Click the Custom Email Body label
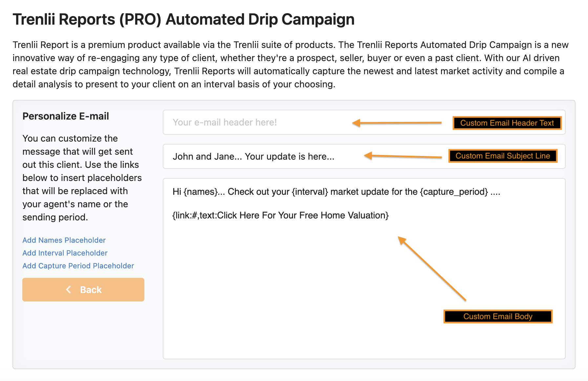The width and height of the screenshot is (588, 381). pos(498,316)
